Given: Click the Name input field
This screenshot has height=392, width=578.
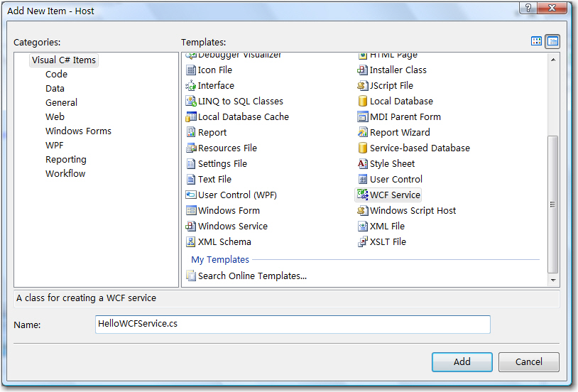Looking at the screenshot, I should point(293,324).
